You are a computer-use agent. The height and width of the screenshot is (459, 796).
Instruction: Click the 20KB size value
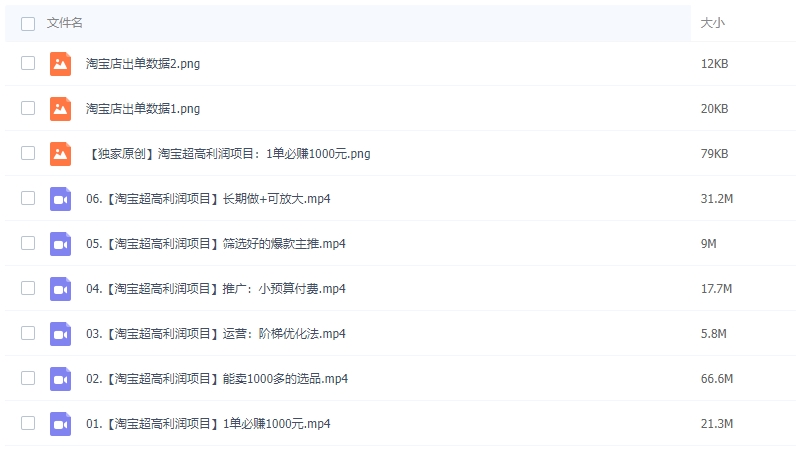click(714, 109)
